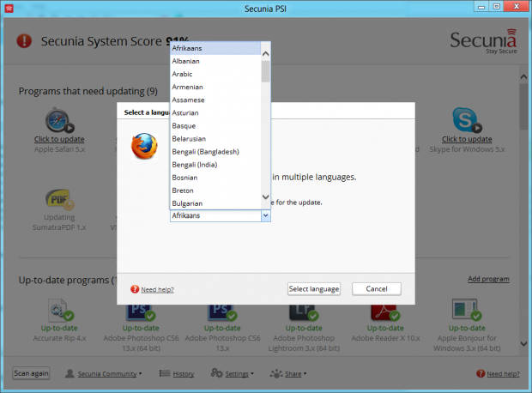Click the Accurate Rip program icon
532x393 pixels.
coord(59,309)
